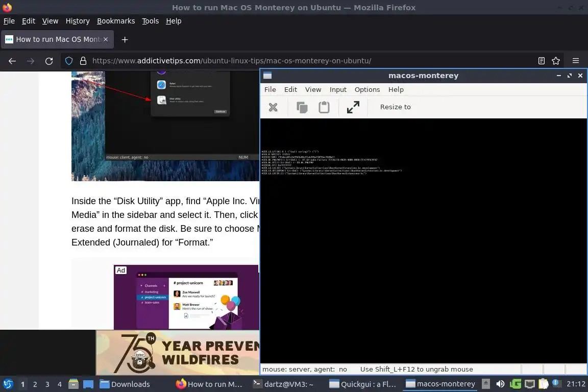This screenshot has height=392, width=588.
Task: Reload the page in Firefox
Action: [49, 61]
